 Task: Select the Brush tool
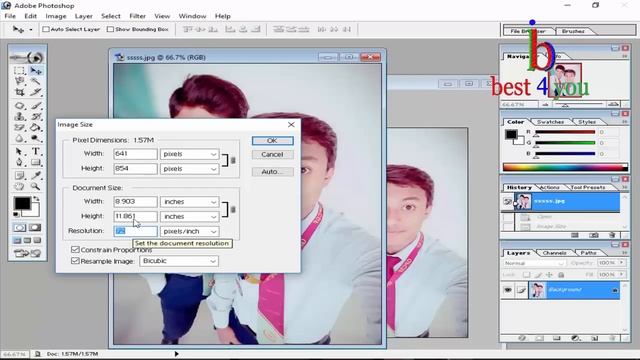click(36, 106)
